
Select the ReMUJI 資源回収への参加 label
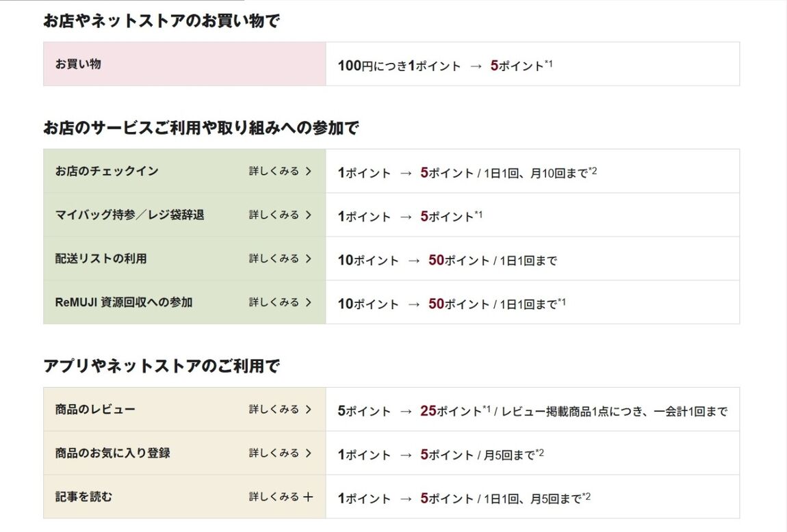(x=124, y=302)
